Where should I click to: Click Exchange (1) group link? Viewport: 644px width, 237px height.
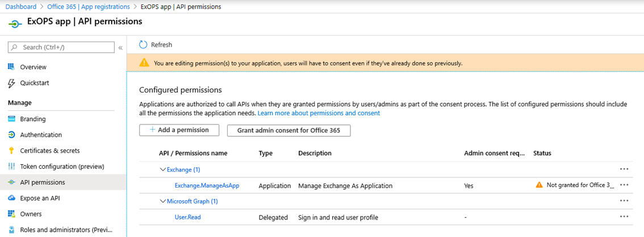(x=183, y=169)
